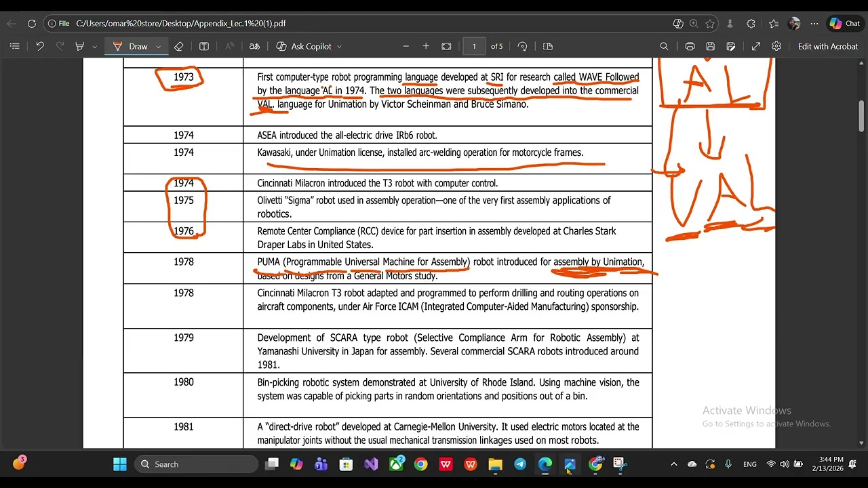Select the Erase tool

click(179, 46)
